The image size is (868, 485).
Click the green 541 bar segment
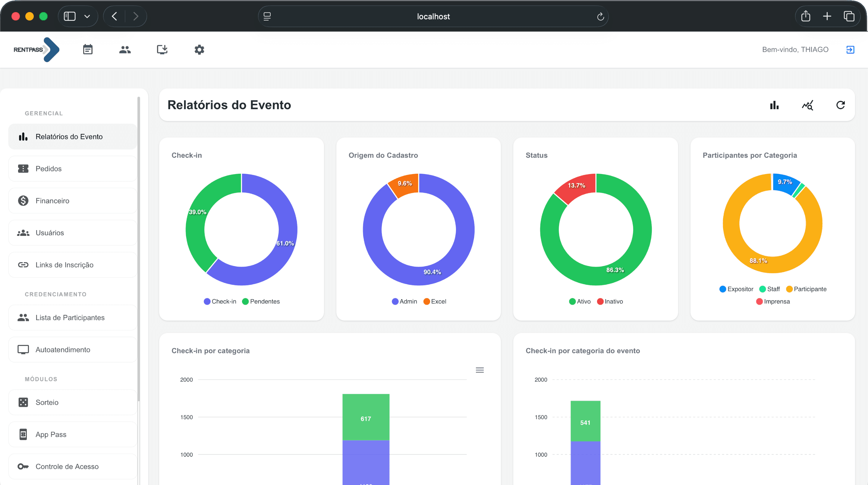(x=585, y=421)
